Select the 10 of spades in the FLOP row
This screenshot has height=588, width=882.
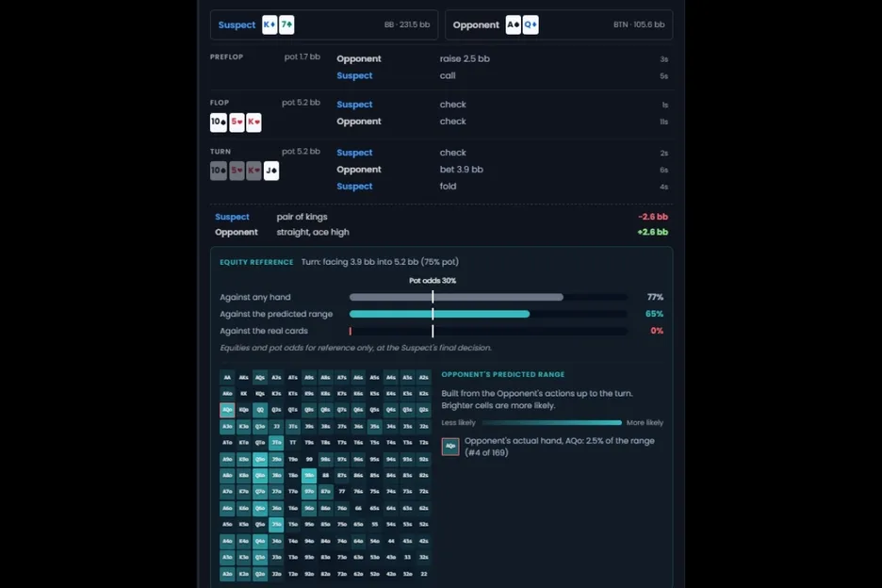point(219,122)
